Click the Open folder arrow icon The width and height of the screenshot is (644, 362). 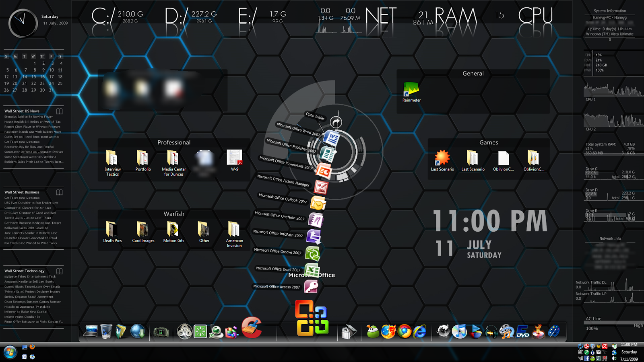pyautogui.click(x=336, y=122)
